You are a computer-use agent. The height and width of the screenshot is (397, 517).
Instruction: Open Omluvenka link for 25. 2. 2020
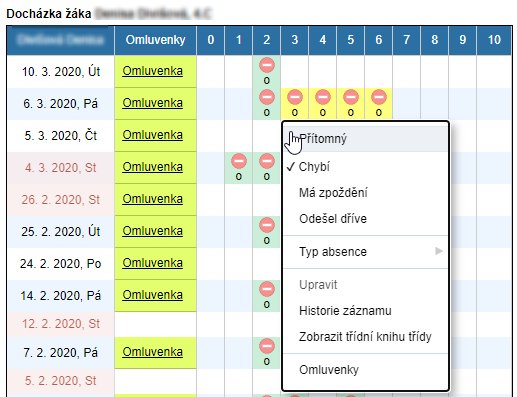coord(153,231)
